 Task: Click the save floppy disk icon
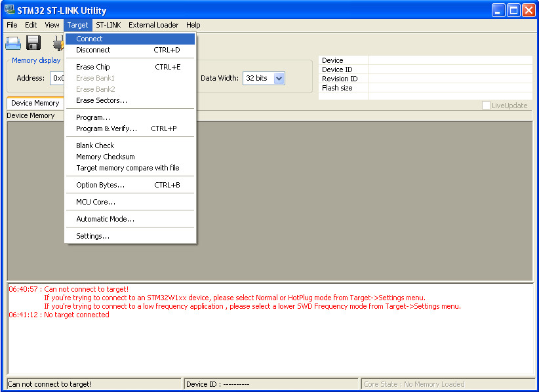[33, 43]
